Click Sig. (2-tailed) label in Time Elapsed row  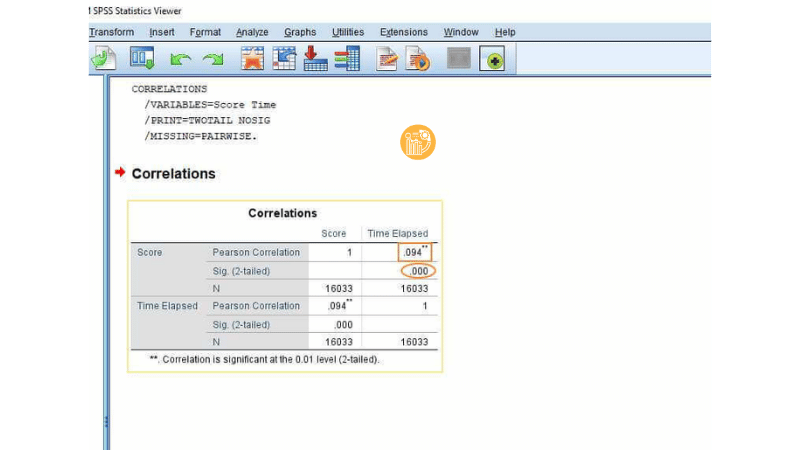[x=241, y=325]
